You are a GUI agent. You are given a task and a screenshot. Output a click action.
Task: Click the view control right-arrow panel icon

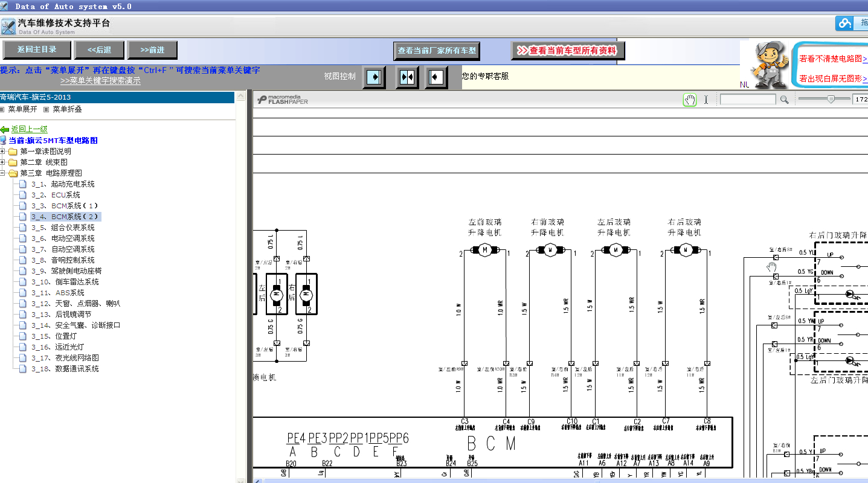375,77
